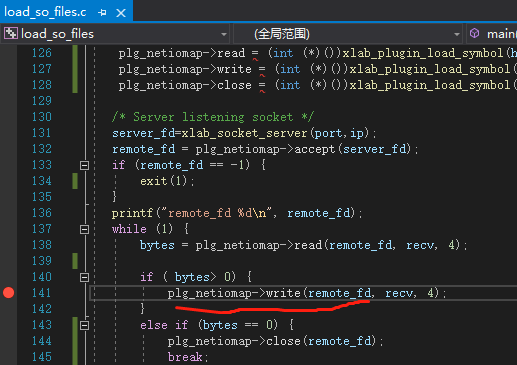Open the load_so_files project dropdown
Image resolution: width=517 pixels, height=365 pixels.
coord(224,34)
